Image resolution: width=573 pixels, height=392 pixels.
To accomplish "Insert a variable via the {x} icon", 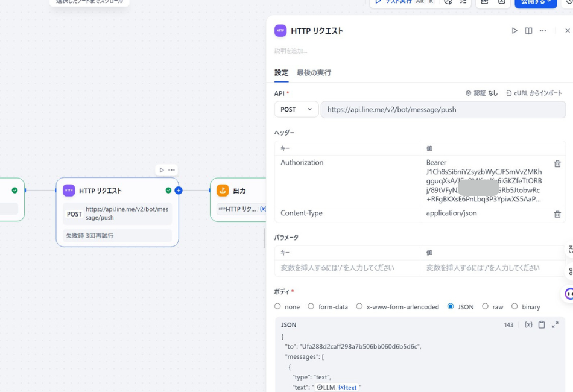I will (x=528, y=324).
